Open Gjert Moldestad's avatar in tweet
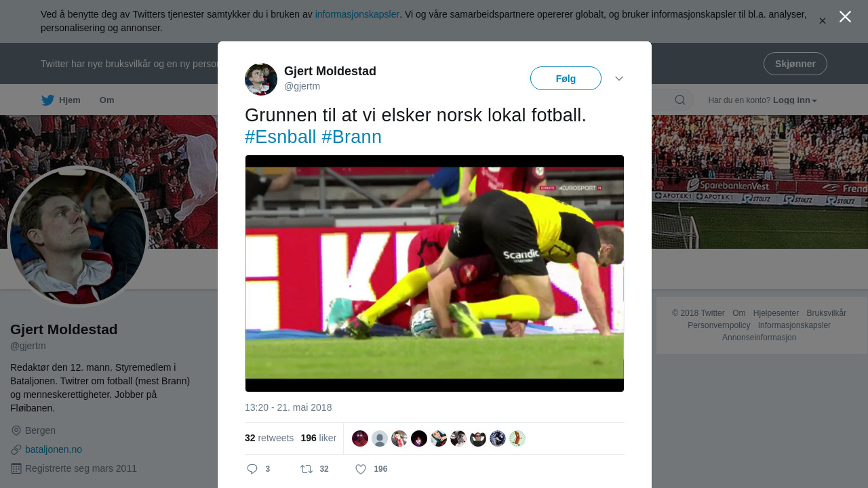868x488 pixels. [x=261, y=79]
